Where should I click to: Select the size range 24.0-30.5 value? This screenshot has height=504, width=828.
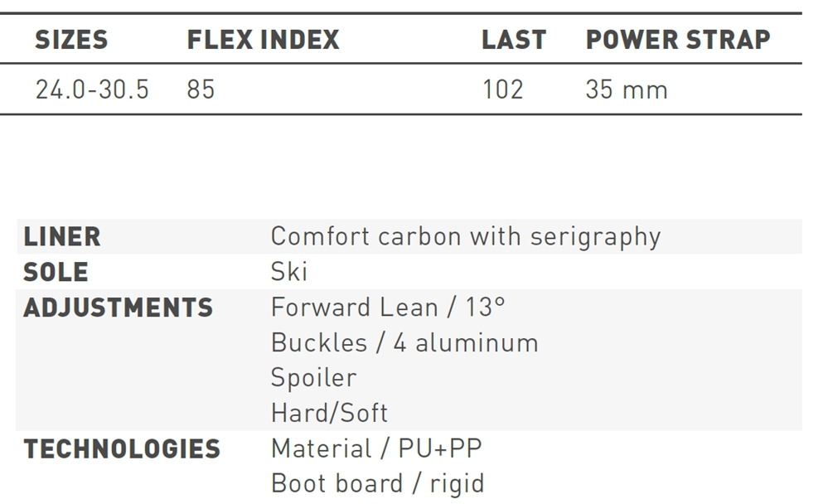92,90
